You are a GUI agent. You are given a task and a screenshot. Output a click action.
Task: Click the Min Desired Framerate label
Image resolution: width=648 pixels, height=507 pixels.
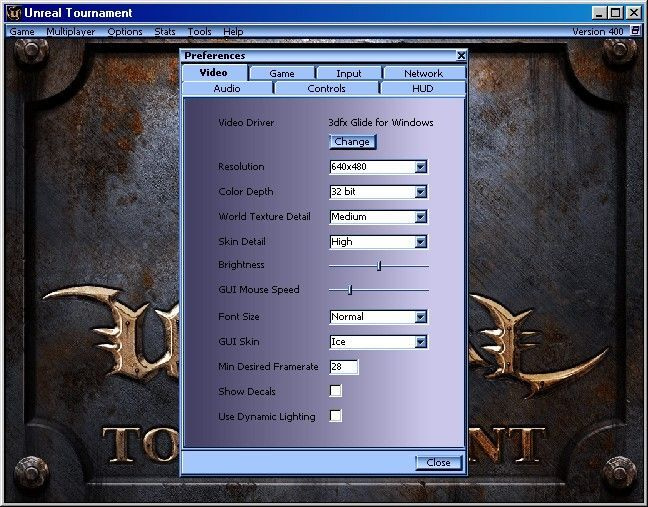point(268,367)
